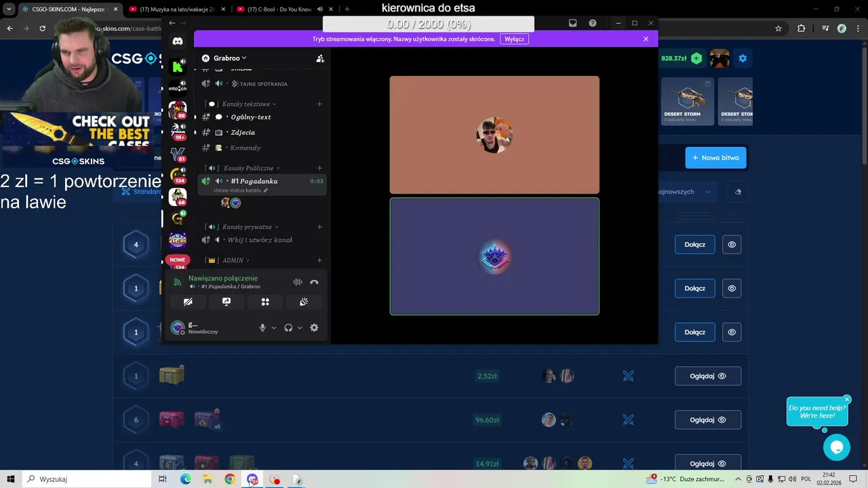Open the Discord inbox icon in title bar

point(572,23)
